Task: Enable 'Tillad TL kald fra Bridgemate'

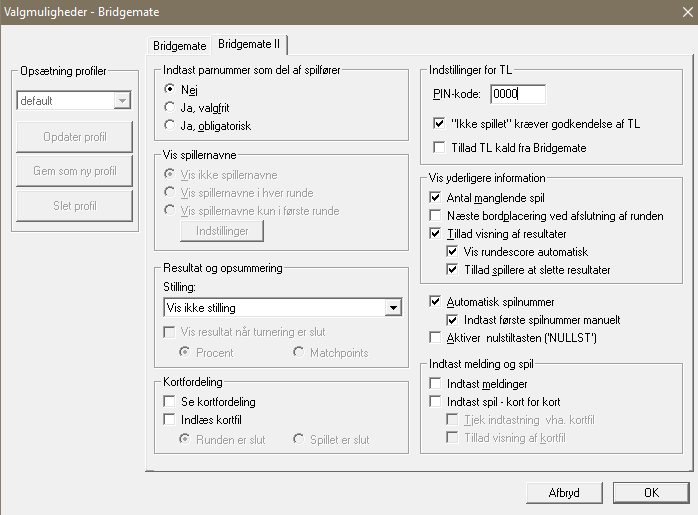Action: [x=440, y=148]
